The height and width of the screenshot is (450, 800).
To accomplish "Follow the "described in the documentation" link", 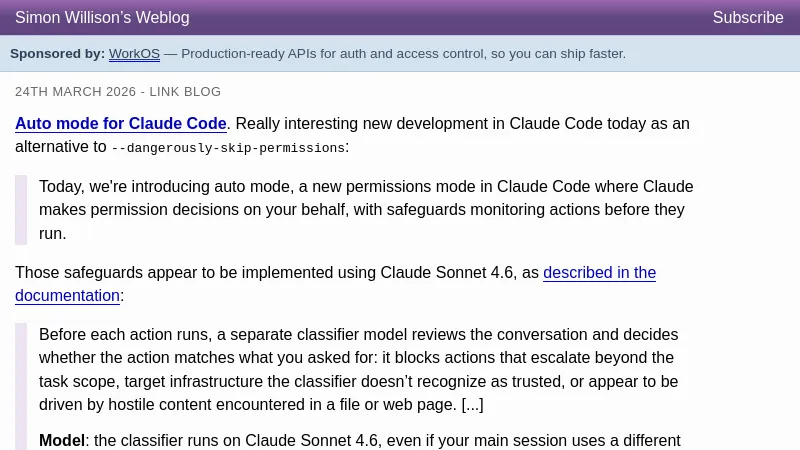I will click(x=599, y=273).
